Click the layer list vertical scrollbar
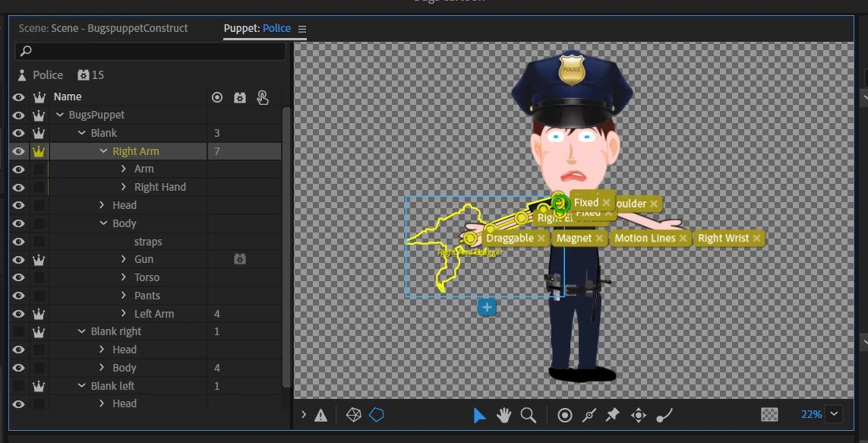Screen dimensions: 868x443 coord(286,246)
